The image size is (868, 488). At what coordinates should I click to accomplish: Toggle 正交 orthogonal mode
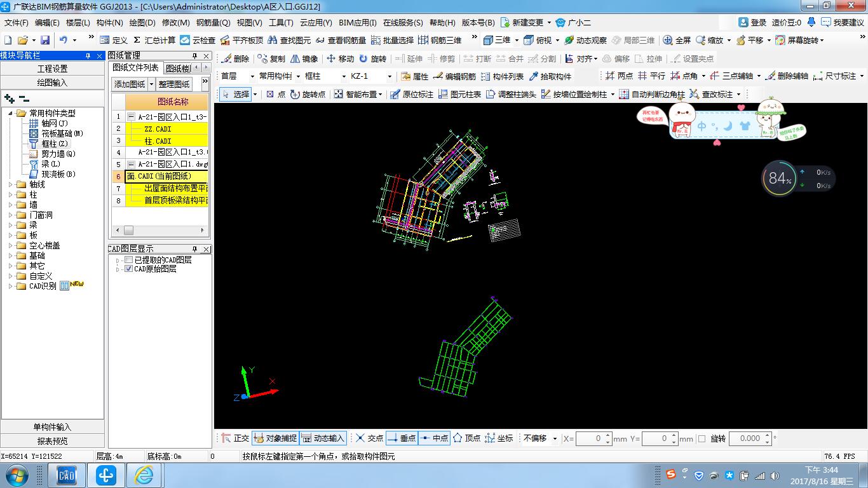click(235, 438)
